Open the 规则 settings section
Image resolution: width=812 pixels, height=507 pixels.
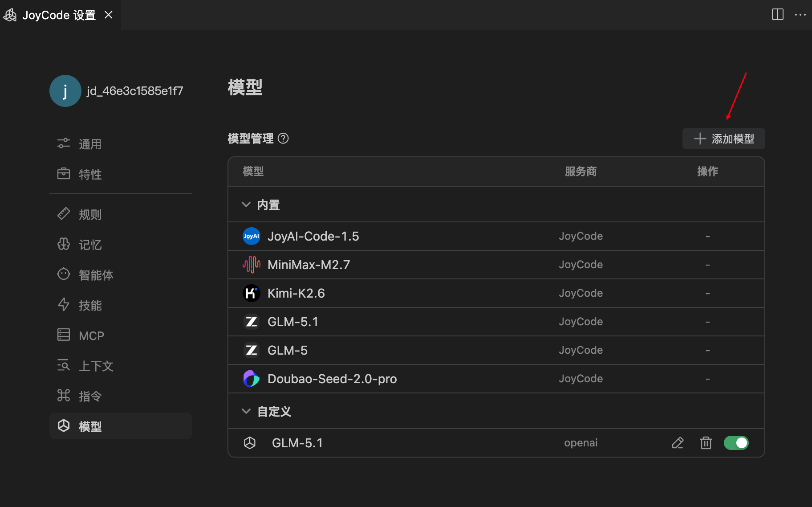coord(120,214)
